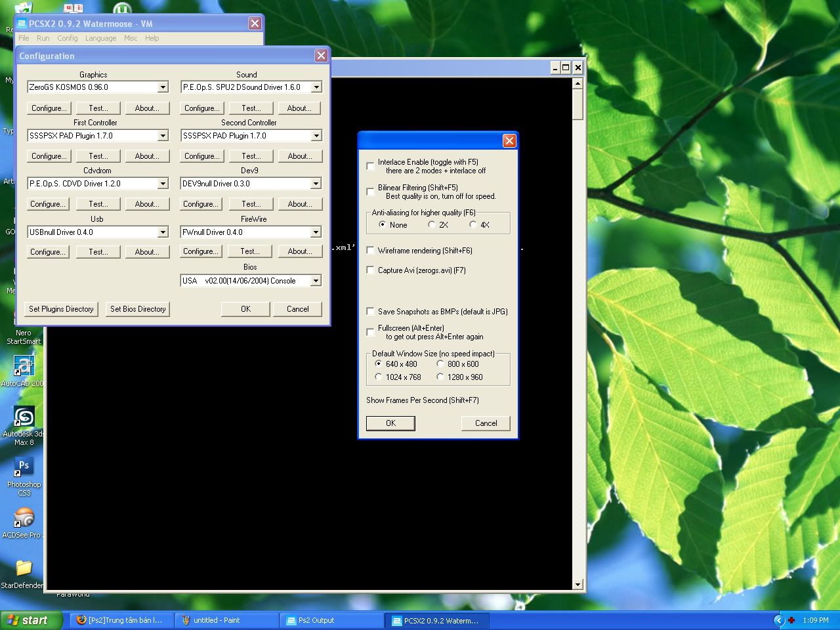Click Test under Sound
This screenshot has width=840, height=630.
(251, 108)
